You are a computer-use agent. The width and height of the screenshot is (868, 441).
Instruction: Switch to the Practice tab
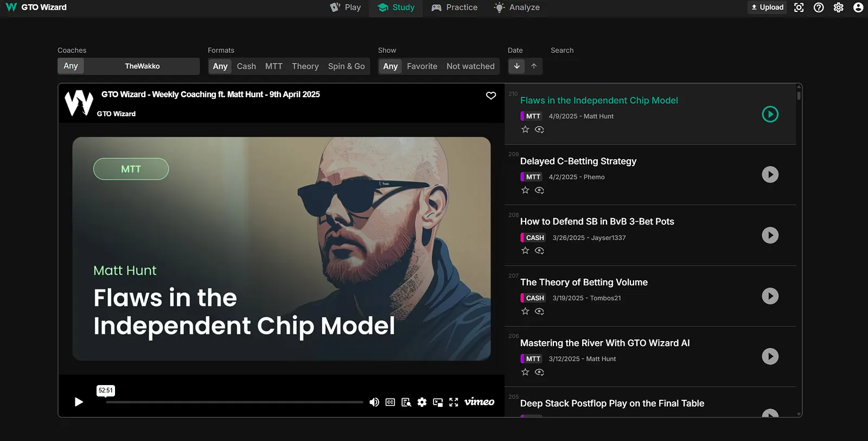455,8
